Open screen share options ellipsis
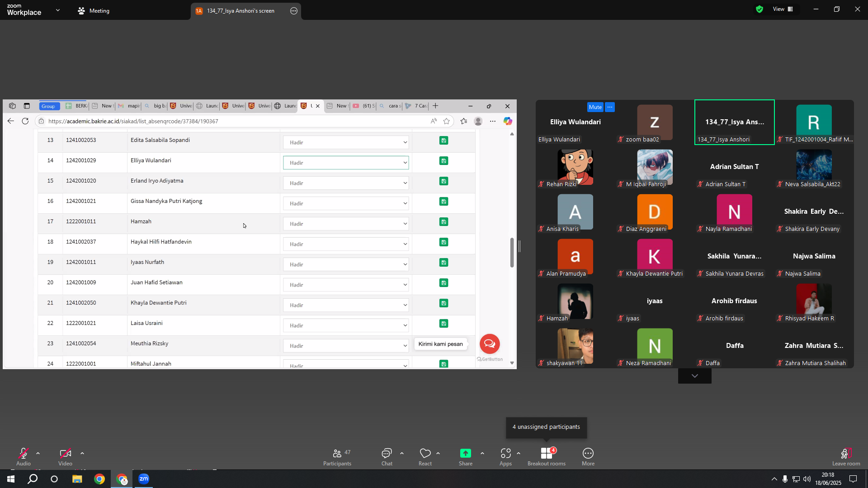This screenshot has height=488, width=868. click(x=294, y=11)
